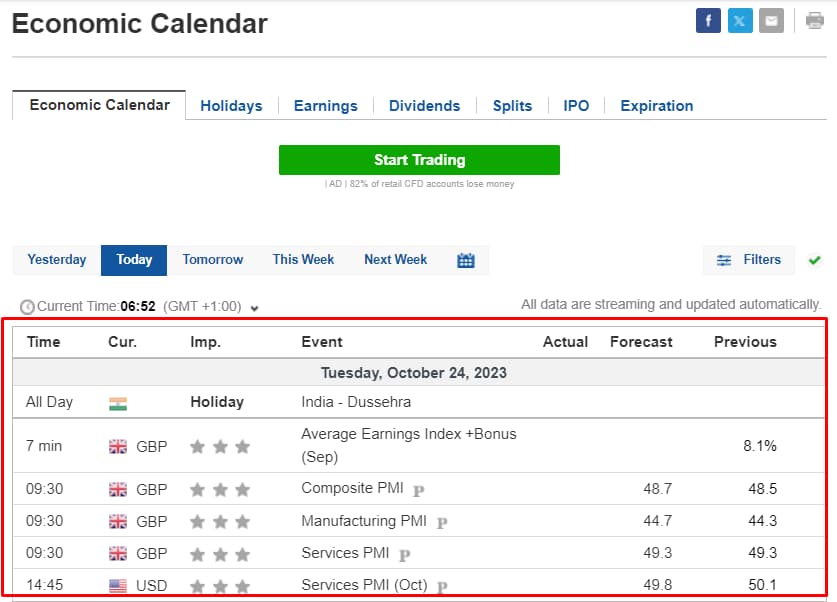Expand the GMT +1:00 timezone dropdown

coord(255,308)
